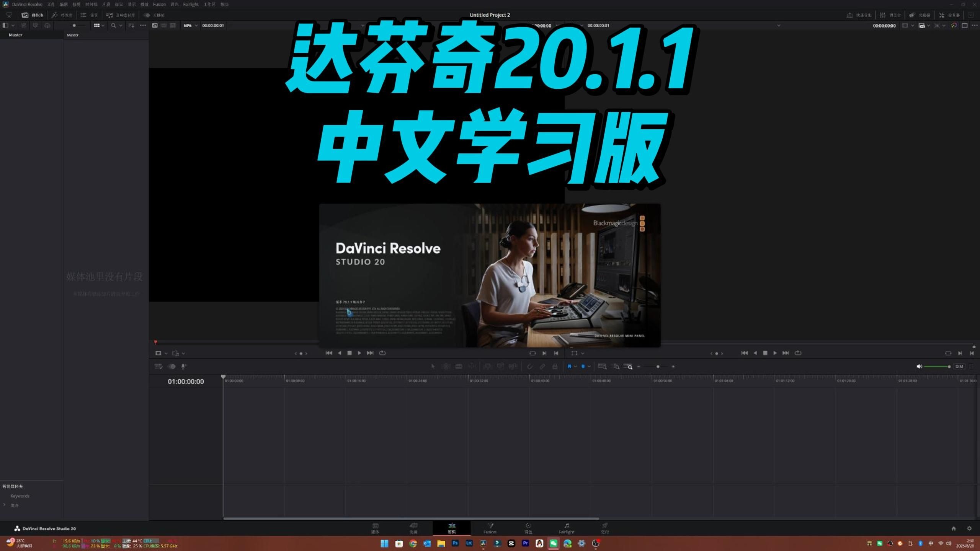
Task: Click the 01:00:00:00 timeline timecode field
Action: pyautogui.click(x=186, y=381)
